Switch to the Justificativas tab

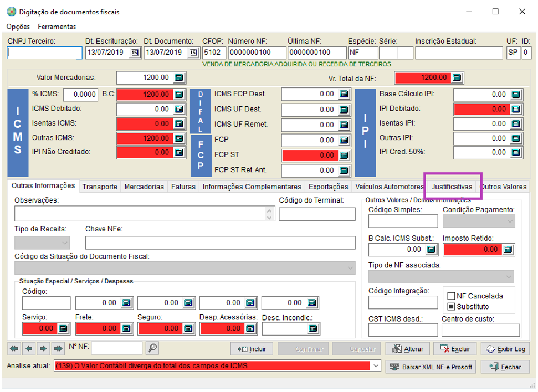click(x=452, y=187)
